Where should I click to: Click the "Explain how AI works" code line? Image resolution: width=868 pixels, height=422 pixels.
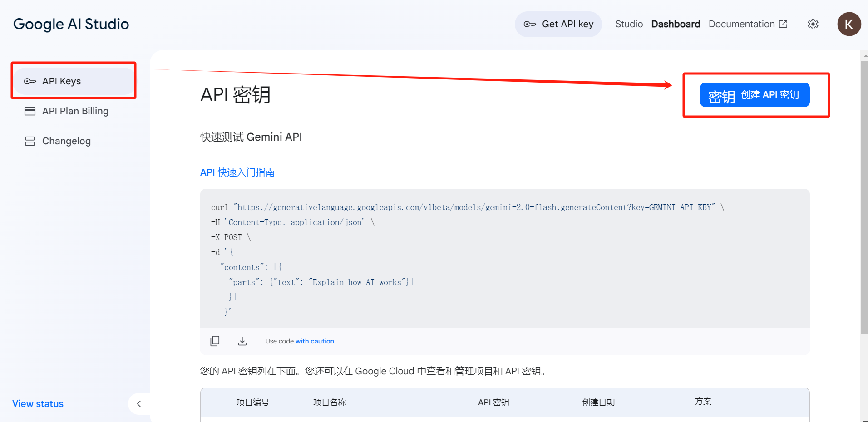[321, 282]
